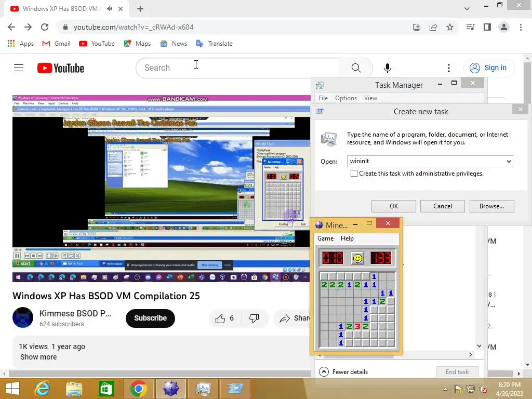Search by voice with the microphone icon

(387, 68)
